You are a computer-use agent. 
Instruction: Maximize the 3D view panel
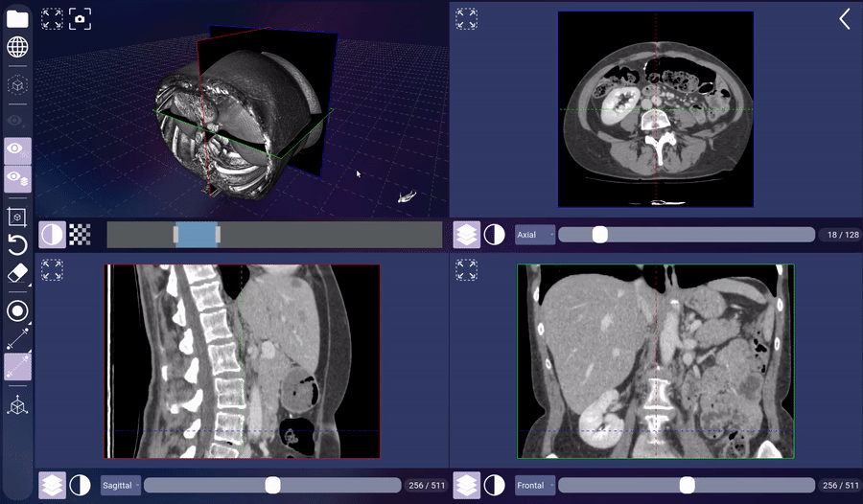(52, 19)
